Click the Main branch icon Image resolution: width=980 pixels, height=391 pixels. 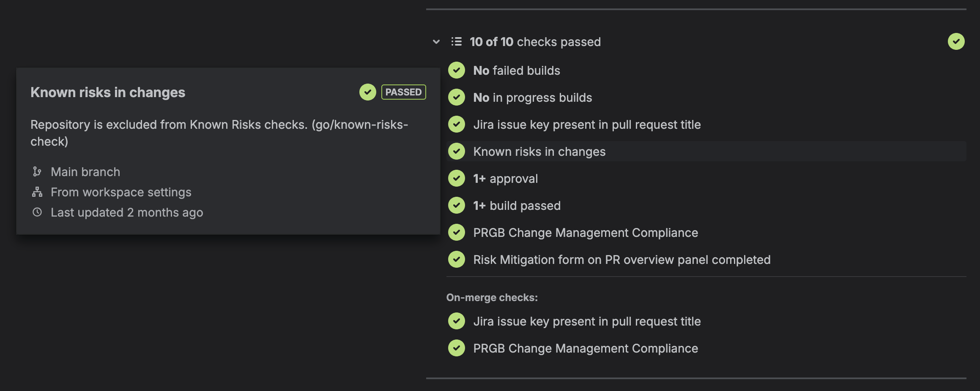pyautogui.click(x=37, y=171)
